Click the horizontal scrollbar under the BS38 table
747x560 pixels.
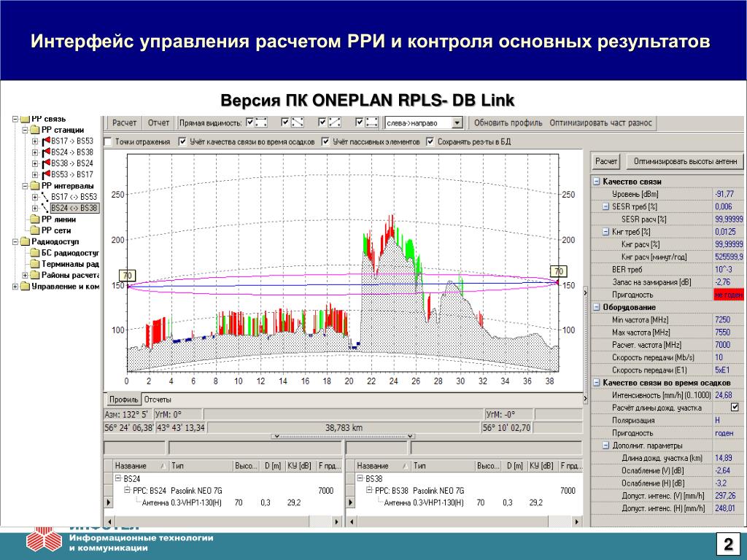[x=465, y=521]
